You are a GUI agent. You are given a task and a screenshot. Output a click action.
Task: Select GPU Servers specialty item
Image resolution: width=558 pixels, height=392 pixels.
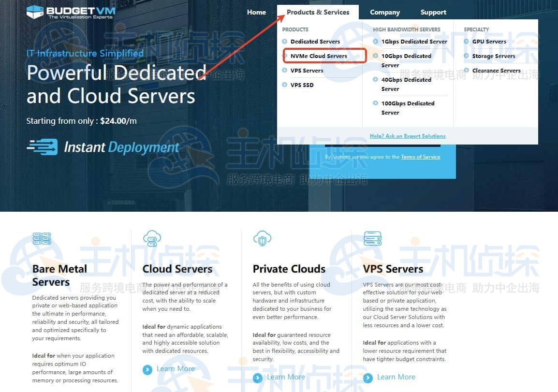click(489, 42)
